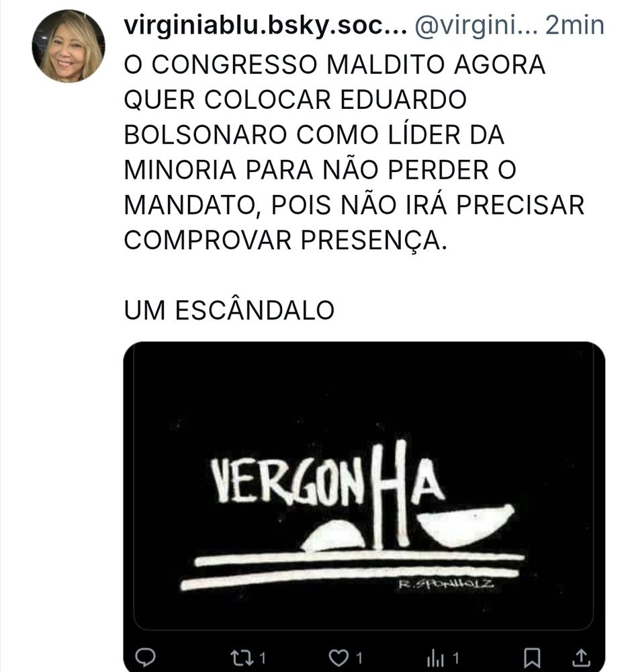Click the COMPROVAR PRESENÇA line of the post
The width and height of the screenshot is (632, 672).
click(285, 240)
